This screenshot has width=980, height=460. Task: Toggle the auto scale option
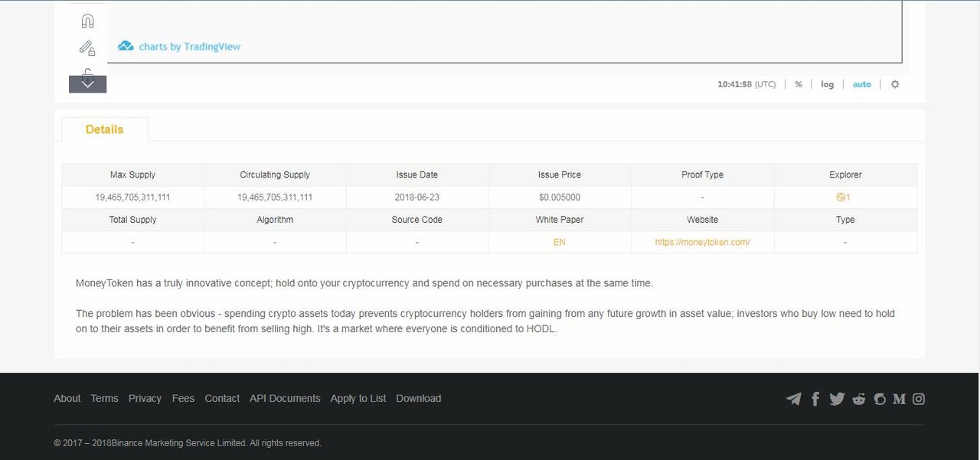click(862, 84)
